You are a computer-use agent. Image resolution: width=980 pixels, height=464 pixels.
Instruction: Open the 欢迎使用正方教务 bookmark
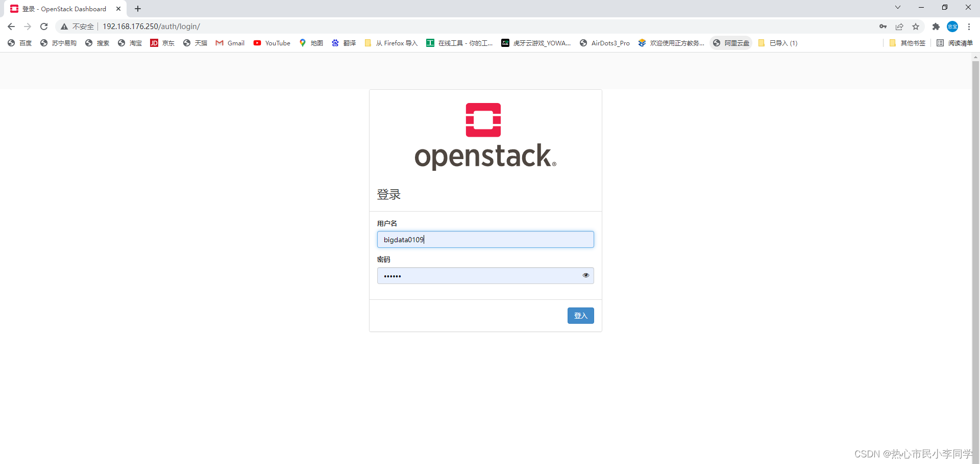pos(671,43)
